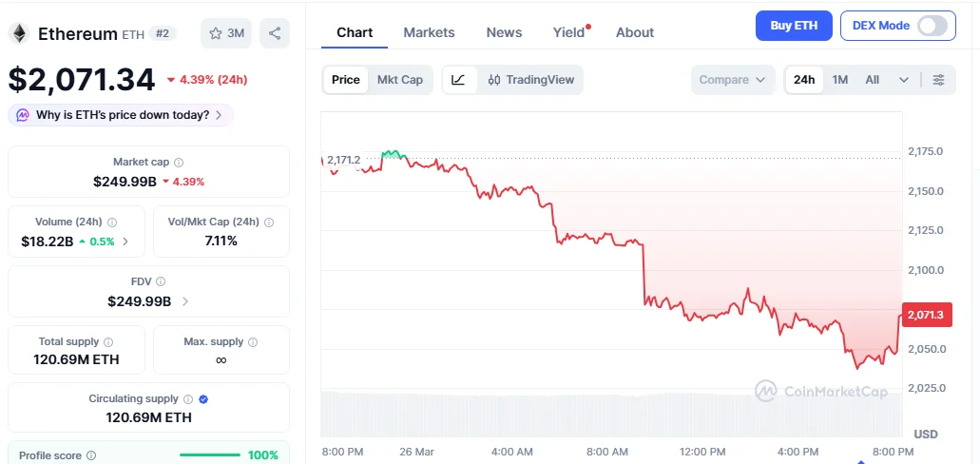Click the Buy ETH button
The height and width of the screenshot is (464, 980).
pyautogui.click(x=794, y=26)
